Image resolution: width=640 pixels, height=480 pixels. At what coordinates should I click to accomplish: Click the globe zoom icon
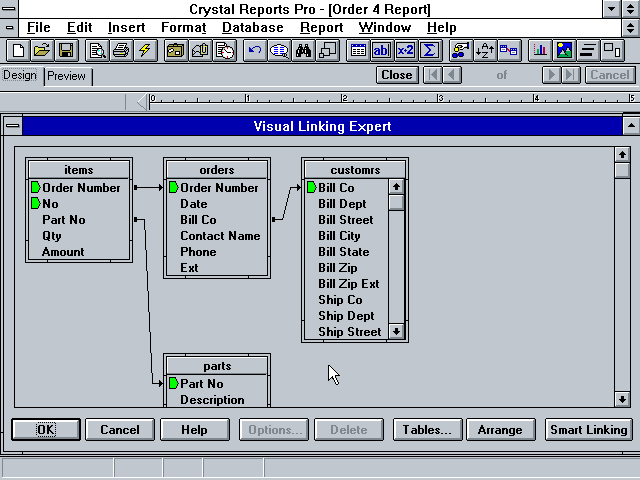click(279, 51)
